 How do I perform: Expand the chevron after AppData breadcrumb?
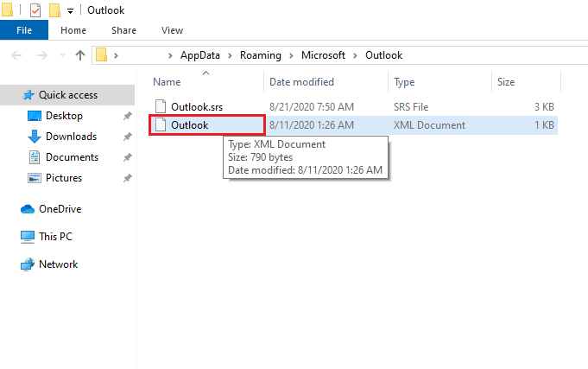pyautogui.click(x=230, y=55)
